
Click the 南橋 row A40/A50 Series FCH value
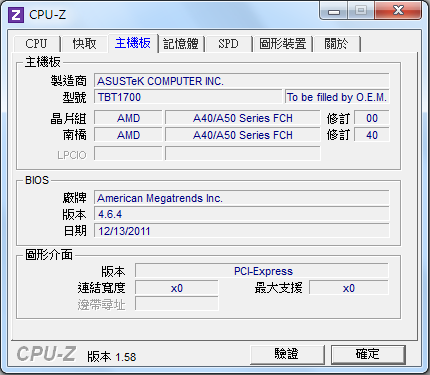click(x=243, y=135)
